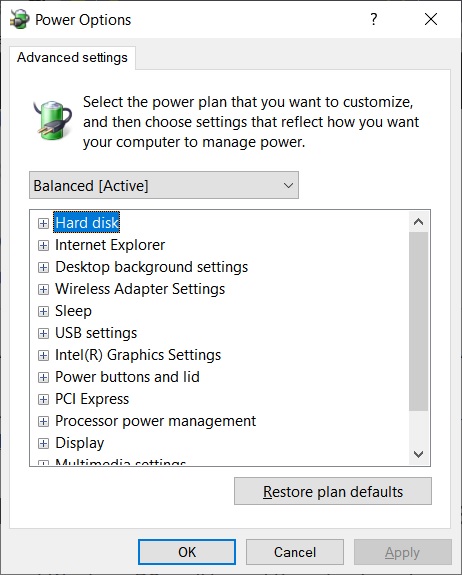This screenshot has width=462, height=575.
Task: Click the green battery plug icon
Action: [x=53, y=120]
